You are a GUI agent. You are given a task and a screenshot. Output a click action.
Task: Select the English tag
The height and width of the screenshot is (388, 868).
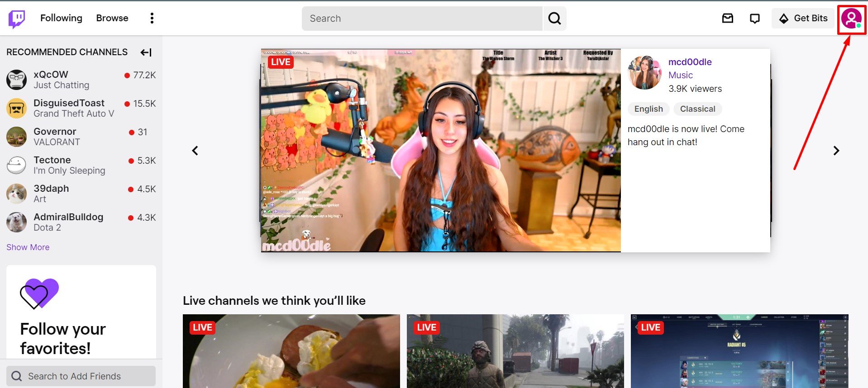point(649,109)
